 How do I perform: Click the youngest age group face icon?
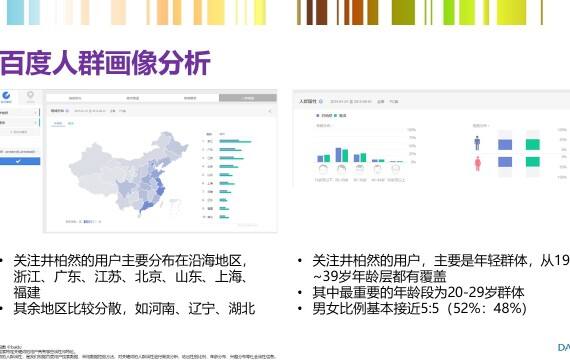(x=323, y=169)
